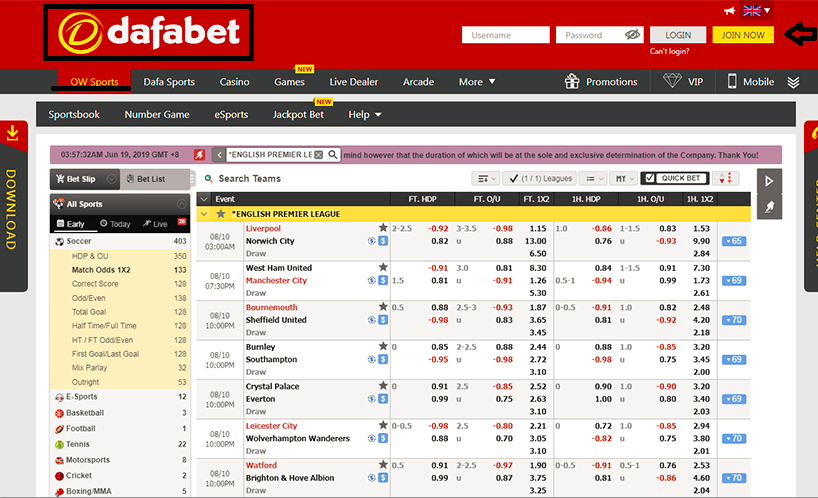Screen dimensions: 818x498
Task: Click the JOIN NOW button
Action: (743, 35)
